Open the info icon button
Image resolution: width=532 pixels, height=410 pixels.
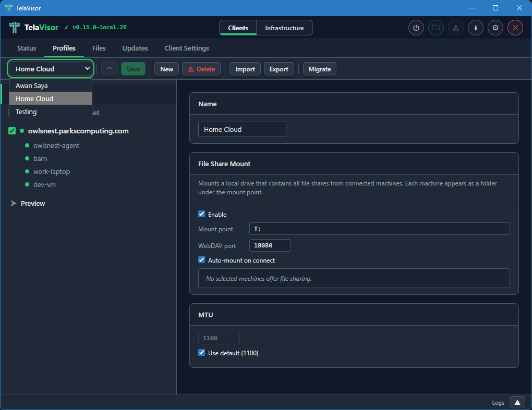[476, 28]
